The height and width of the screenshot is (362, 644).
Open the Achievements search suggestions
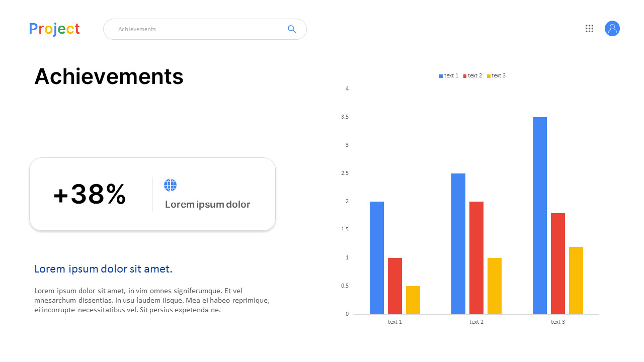137,29
